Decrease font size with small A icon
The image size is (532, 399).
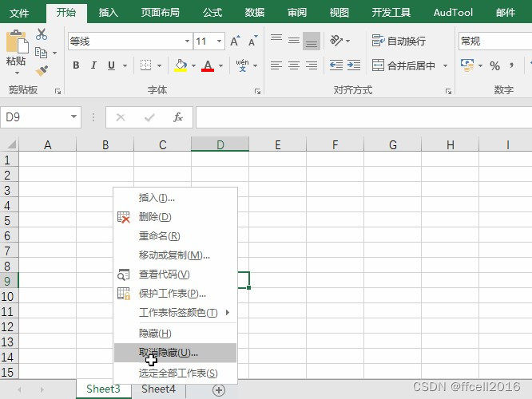[x=252, y=41]
